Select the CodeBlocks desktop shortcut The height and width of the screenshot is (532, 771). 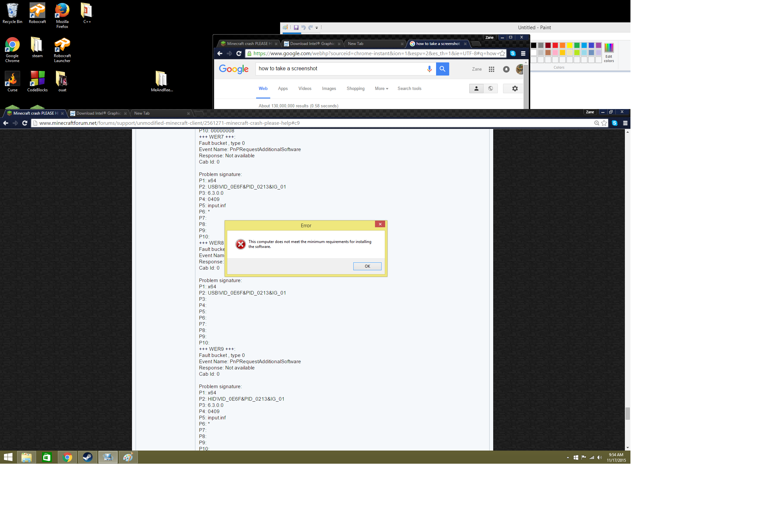point(37,81)
